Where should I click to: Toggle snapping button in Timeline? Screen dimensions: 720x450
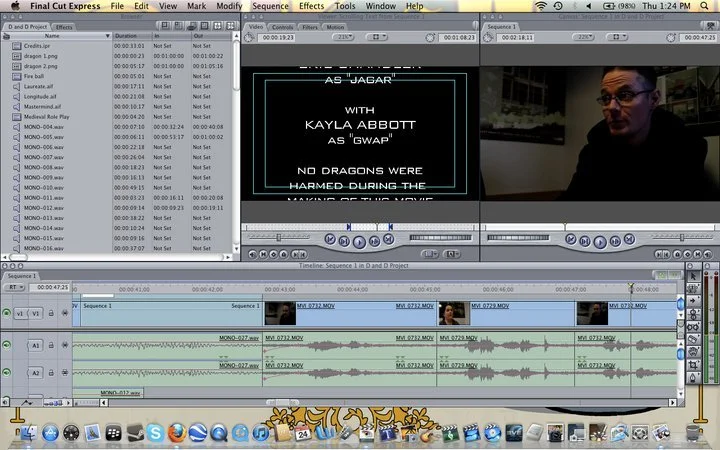coord(674,275)
